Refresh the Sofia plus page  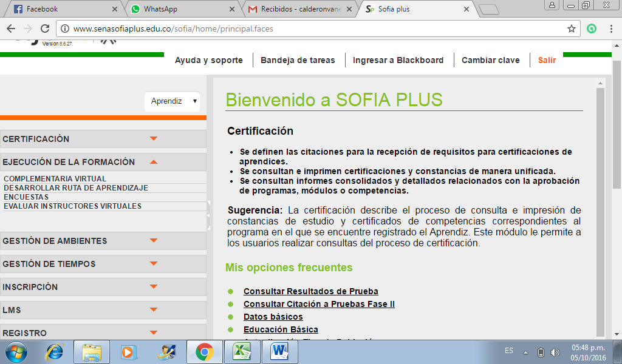(x=44, y=27)
